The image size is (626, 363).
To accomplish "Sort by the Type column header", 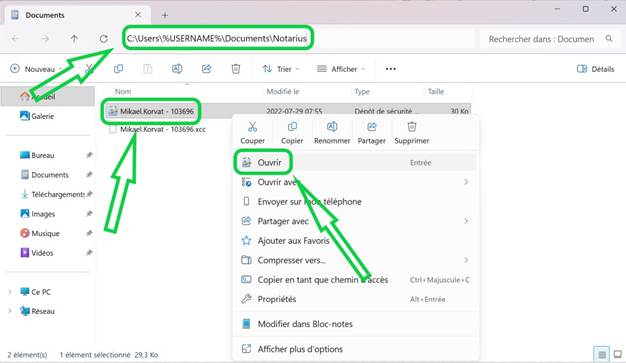I will (362, 91).
